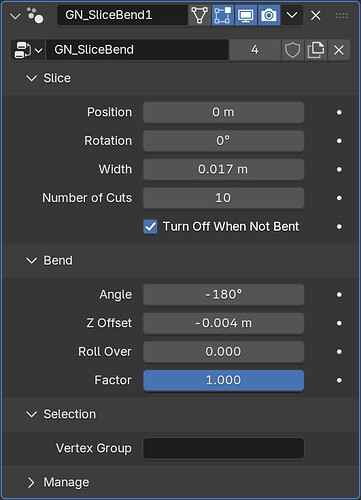Image resolution: width=361 pixels, height=500 pixels.
Task: Click the Factor slider
Action: point(223,380)
